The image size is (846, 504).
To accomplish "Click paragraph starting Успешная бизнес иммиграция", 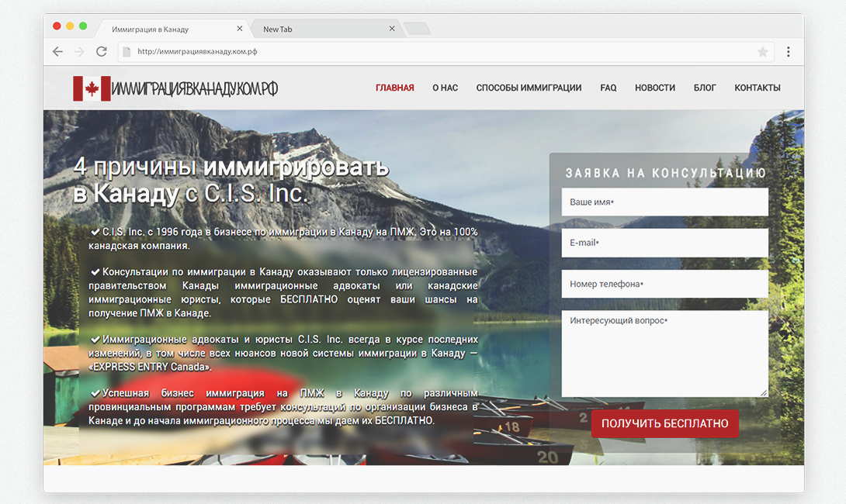I will (x=283, y=407).
